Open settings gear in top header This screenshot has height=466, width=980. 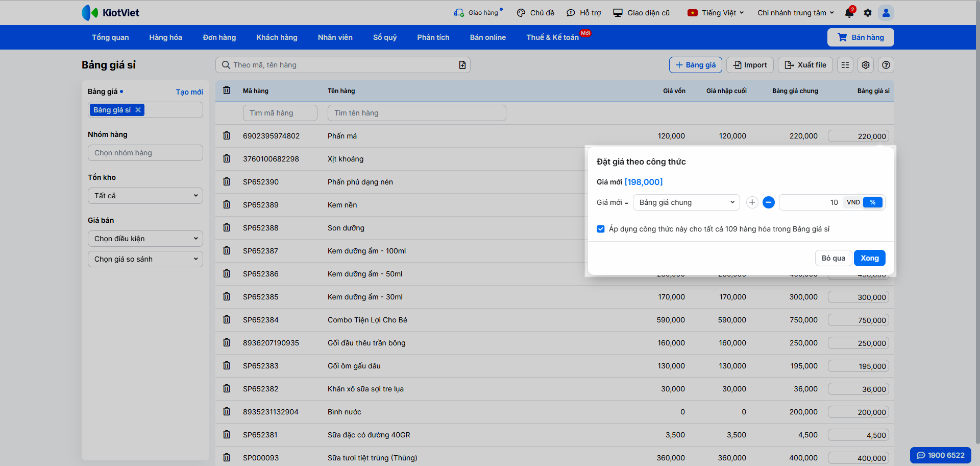[868, 13]
